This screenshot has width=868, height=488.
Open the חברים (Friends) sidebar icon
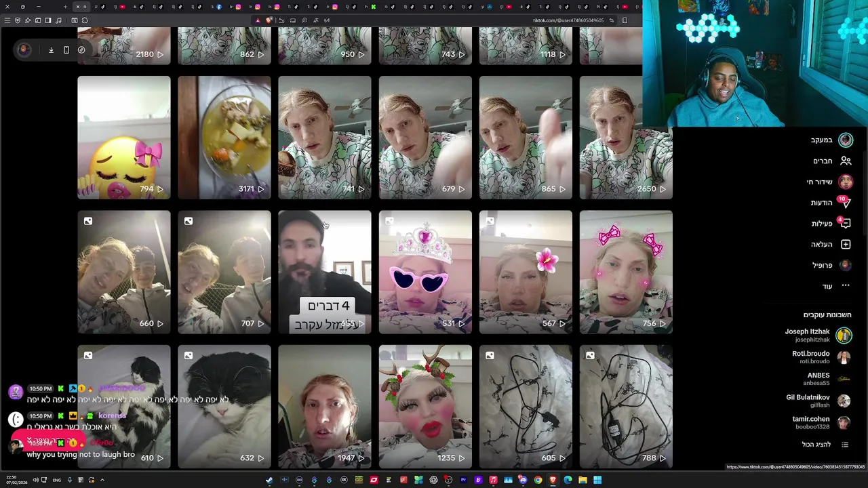point(846,161)
